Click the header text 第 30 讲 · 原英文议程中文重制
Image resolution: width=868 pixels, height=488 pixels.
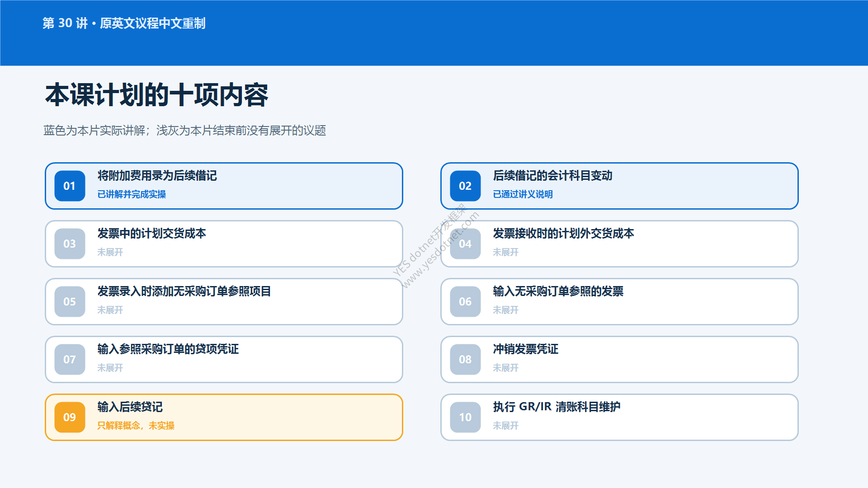point(124,23)
